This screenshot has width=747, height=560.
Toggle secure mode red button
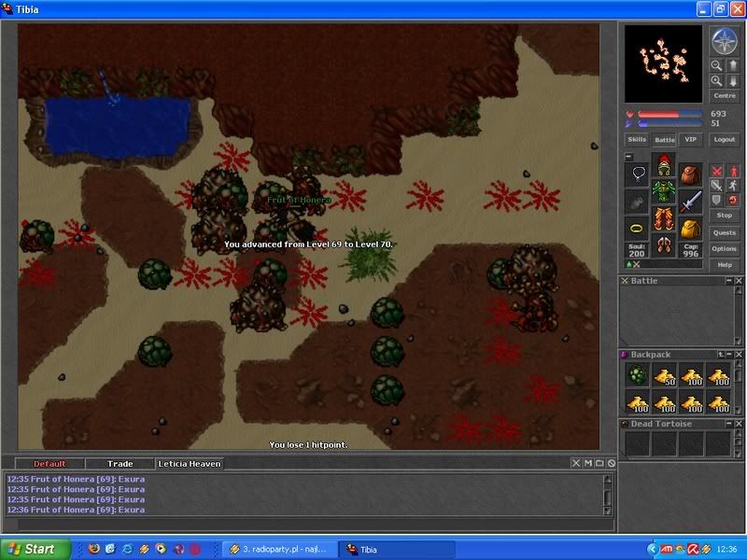point(733,200)
